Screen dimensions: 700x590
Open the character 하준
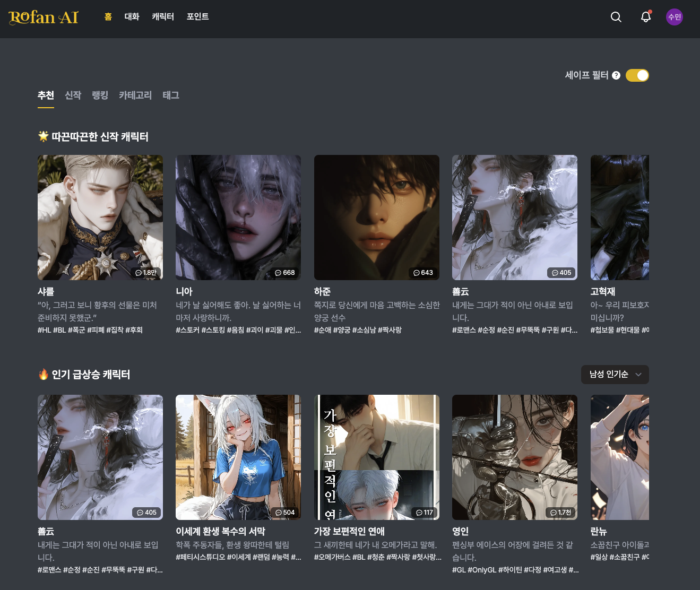click(x=377, y=218)
